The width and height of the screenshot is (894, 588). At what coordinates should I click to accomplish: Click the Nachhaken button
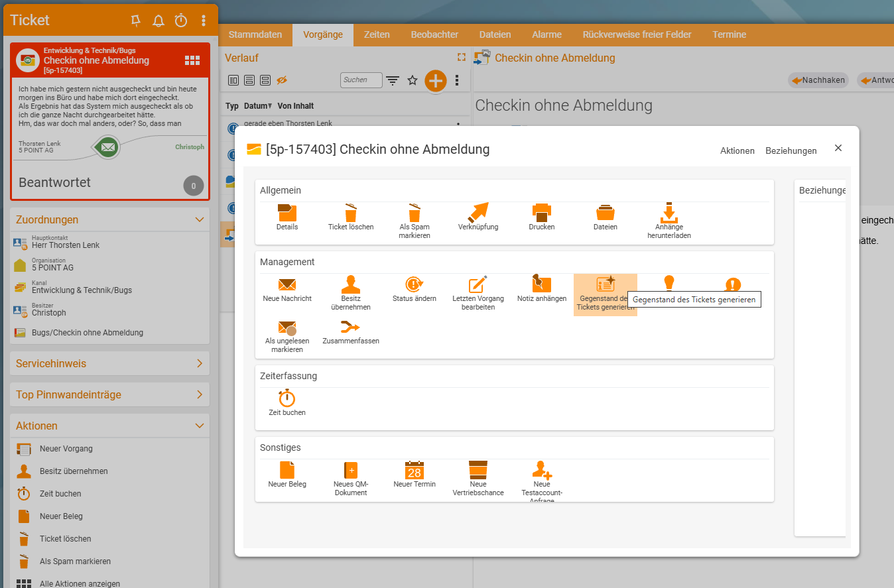tap(819, 80)
